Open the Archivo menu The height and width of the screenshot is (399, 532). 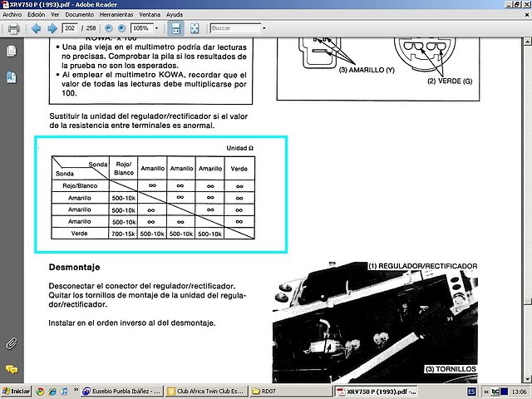(12, 15)
